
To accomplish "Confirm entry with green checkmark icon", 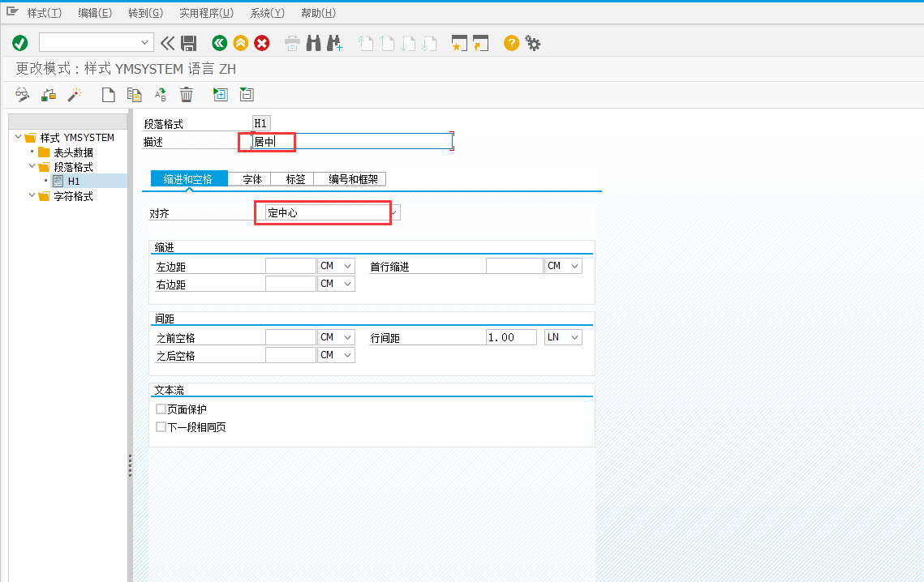I will (x=19, y=43).
